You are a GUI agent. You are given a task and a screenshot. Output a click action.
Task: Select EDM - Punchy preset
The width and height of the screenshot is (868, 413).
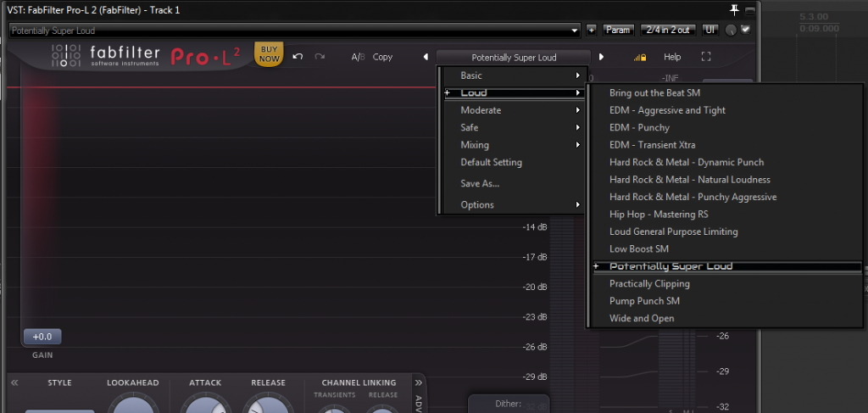[726, 127]
